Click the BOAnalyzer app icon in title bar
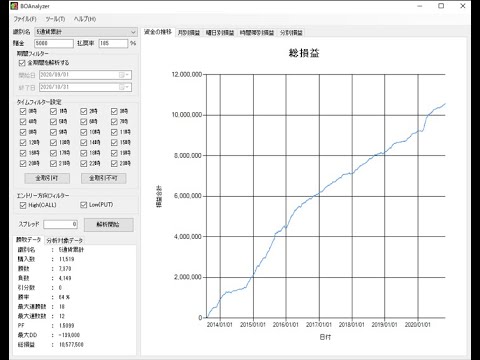 [14, 6]
